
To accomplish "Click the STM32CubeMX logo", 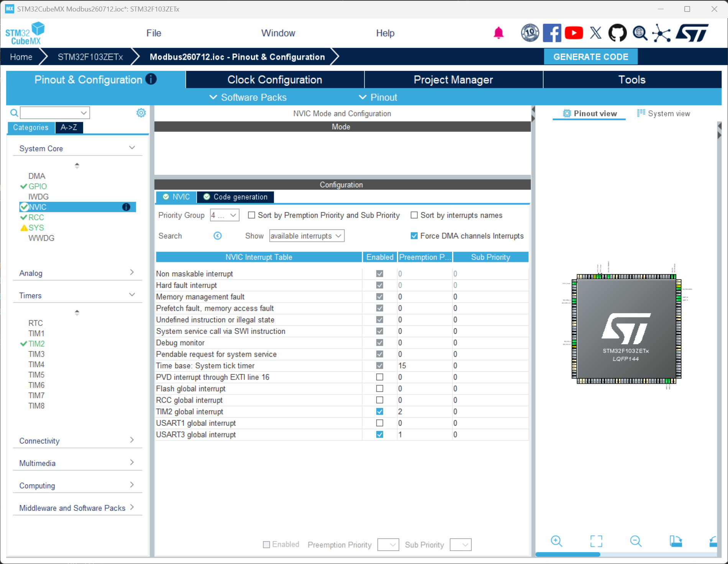I will tap(25, 34).
